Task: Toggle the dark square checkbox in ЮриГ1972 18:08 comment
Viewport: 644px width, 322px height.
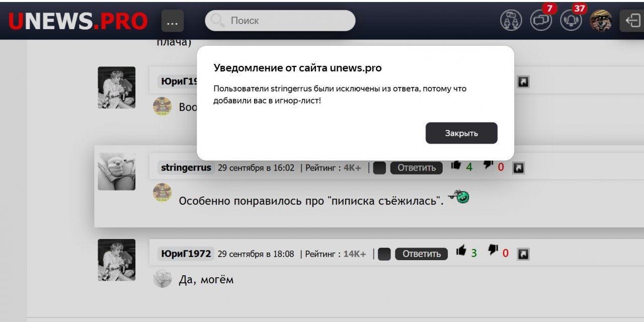Action: [x=384, y=254]
